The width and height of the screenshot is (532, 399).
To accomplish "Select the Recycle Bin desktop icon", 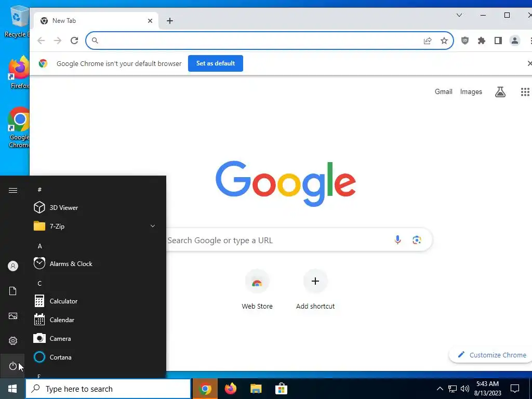I will pos(17,21).
